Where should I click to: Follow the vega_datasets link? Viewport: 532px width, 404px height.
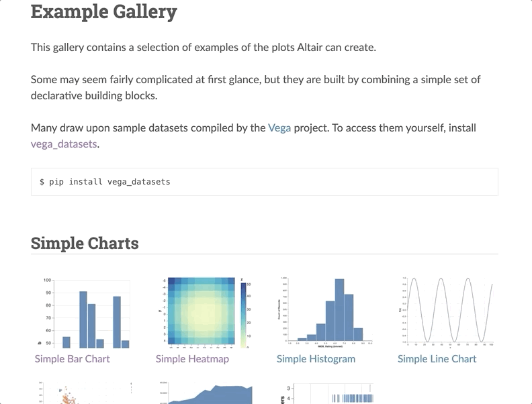(64, 144)
